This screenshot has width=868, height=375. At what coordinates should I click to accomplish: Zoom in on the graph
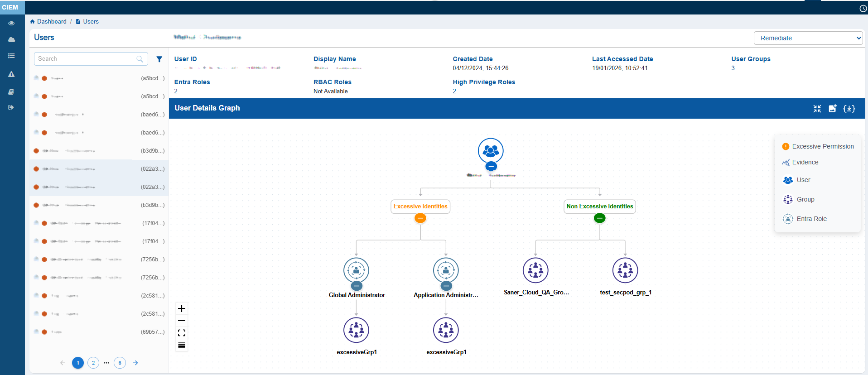pyautogui.click(x=182, y=308)
